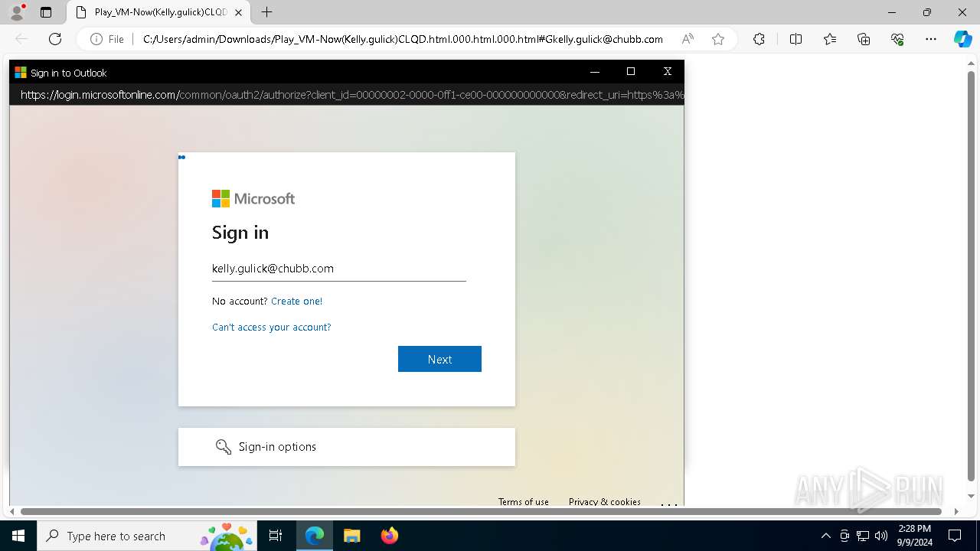Click the horizontal page scrollbar
Image resolution: width=980 pixels, height=551 pixels.
pyautogui.click(x=481, y=511)
